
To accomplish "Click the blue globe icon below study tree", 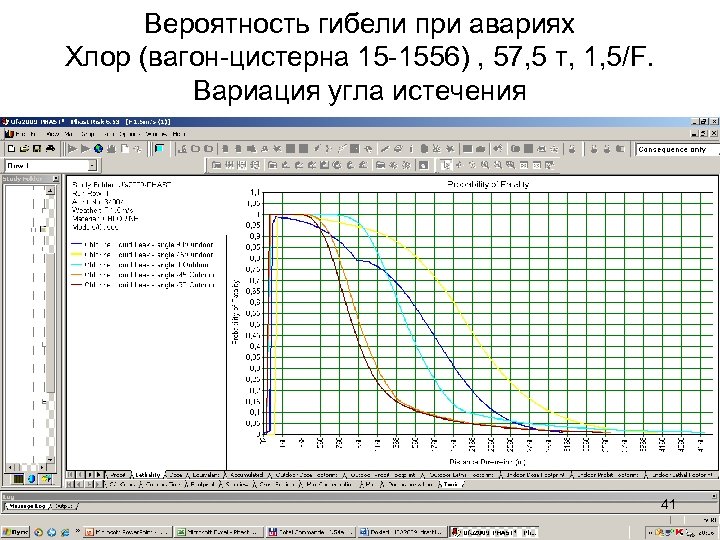I will 32,479.
